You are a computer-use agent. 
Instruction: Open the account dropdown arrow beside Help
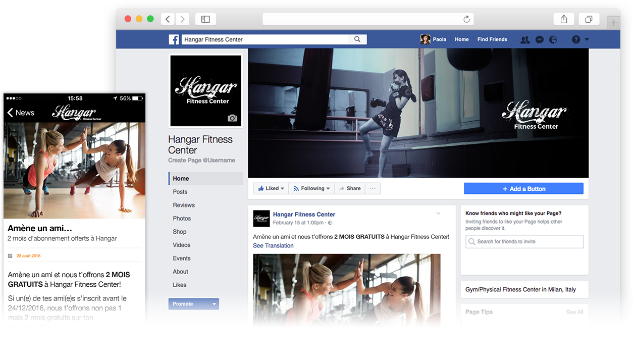[x=587, y=39]
